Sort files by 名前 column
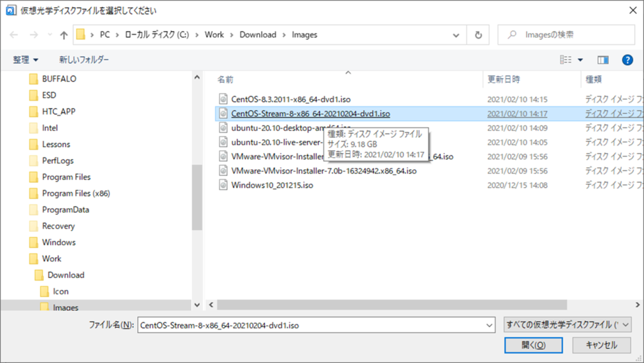 (225, 80)
